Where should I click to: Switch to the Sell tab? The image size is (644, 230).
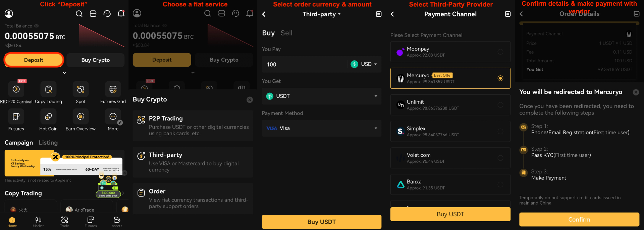(286, 33)
